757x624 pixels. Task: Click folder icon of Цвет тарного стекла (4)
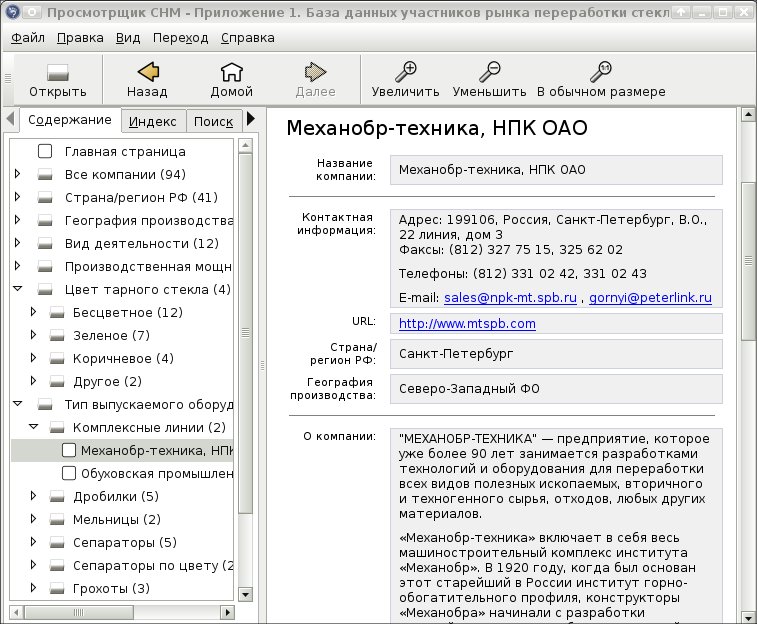(45, 290)
